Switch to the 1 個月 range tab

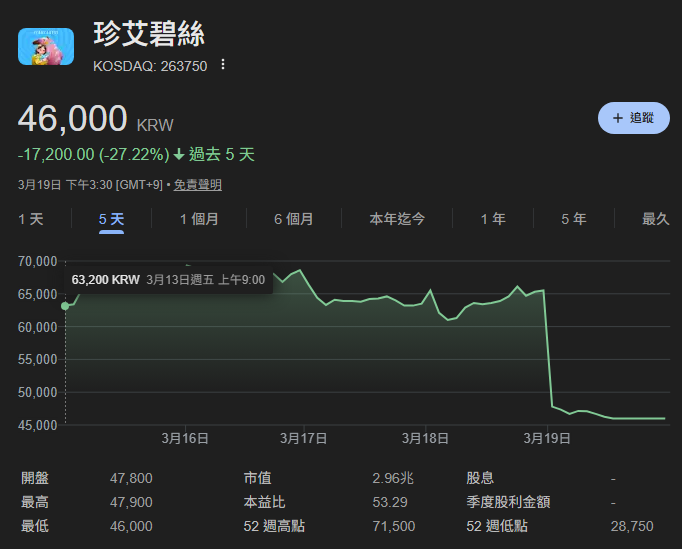click(199, 219)
